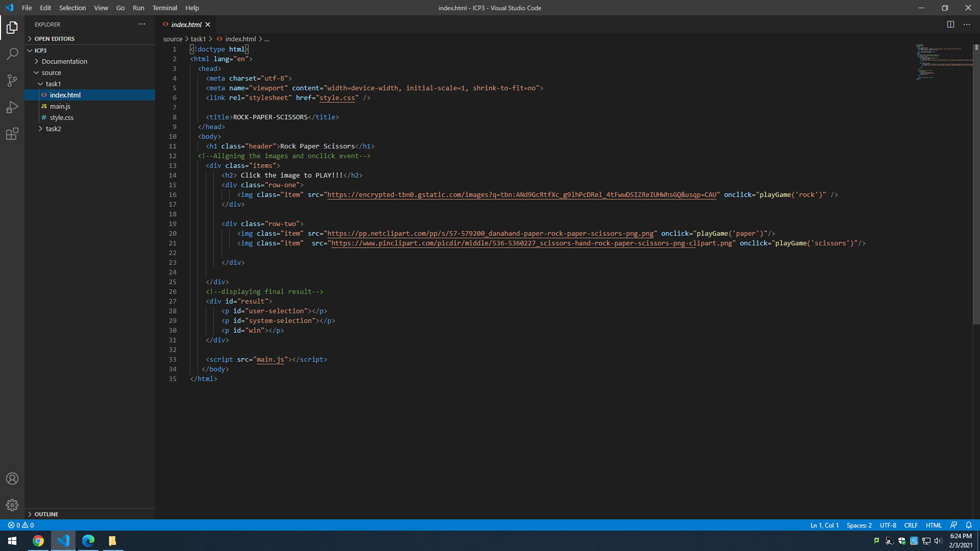
Task: Open the Source Control view
Action: [12, 81]
